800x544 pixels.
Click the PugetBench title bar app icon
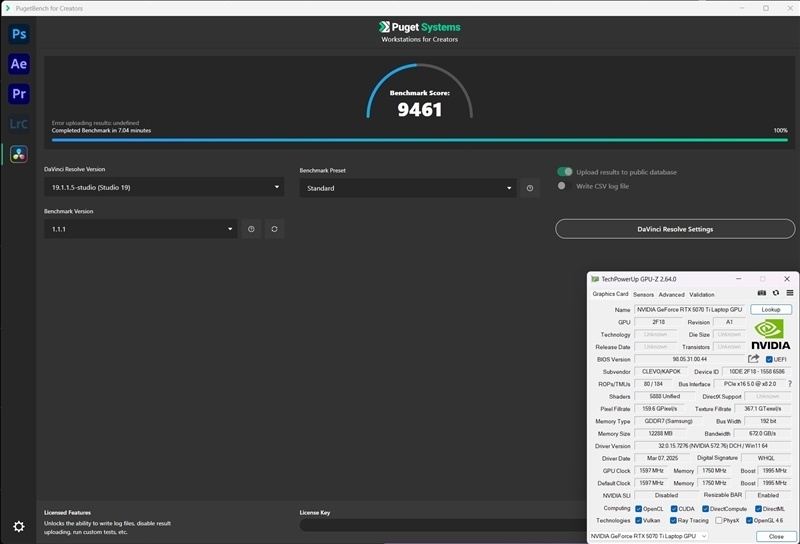[8, 8]
